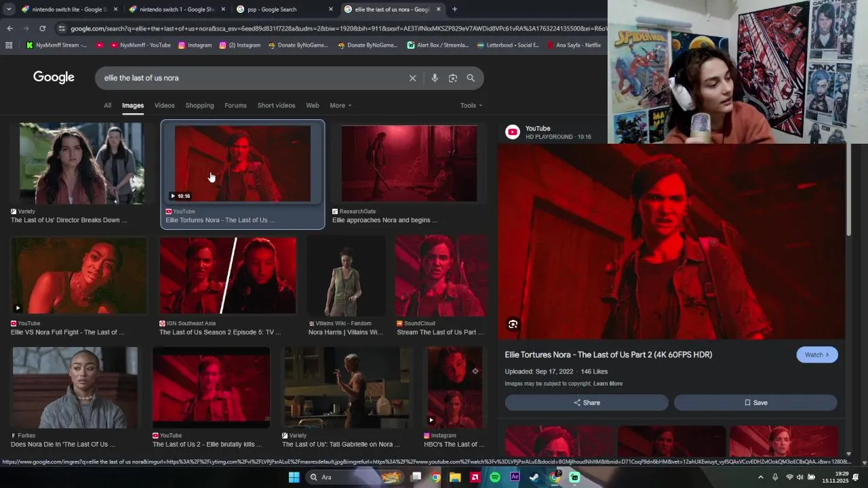The image size is (868, 488).
Task: Click the microphone icon in the system tray
Action: point(775,477)
